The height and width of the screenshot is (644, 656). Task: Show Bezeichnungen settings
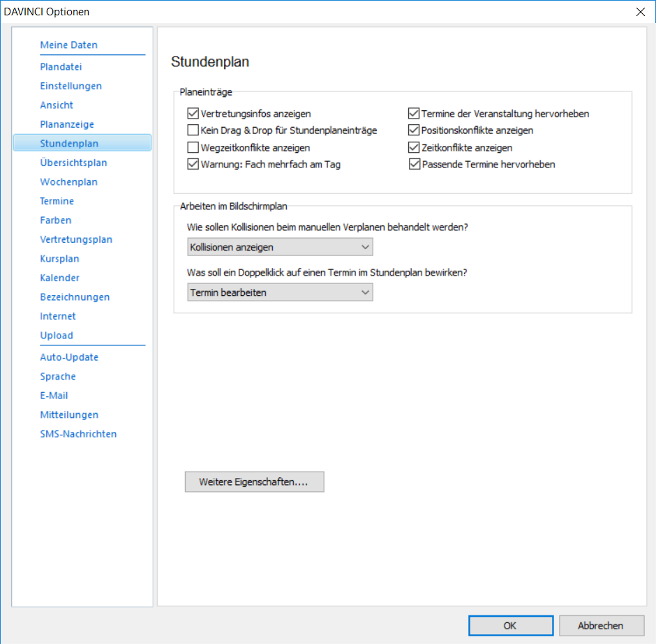(x=75, y=297)
